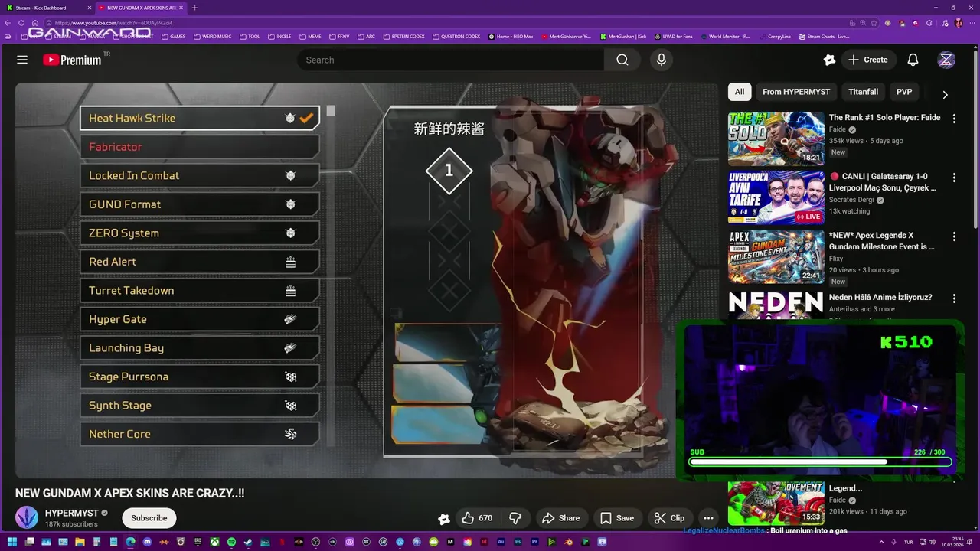The image size is (980, 551).
Task: Click the sparkle icon left of Like
Action: tap(443, 518)
